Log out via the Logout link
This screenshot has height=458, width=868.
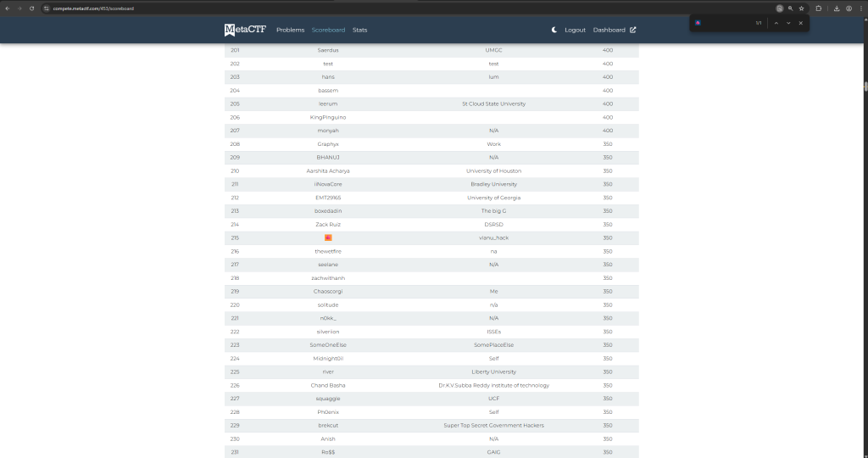pos(575,30)
